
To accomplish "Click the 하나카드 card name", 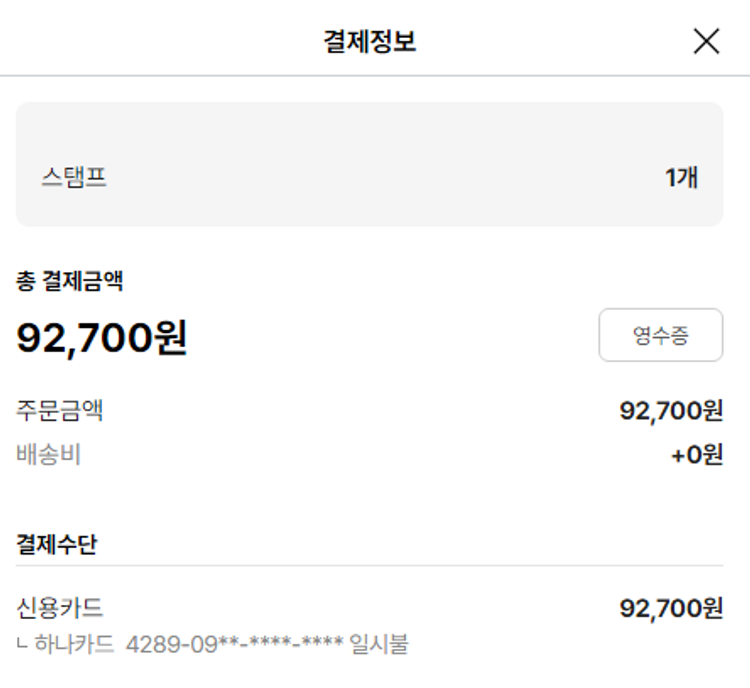I will pos(75,643).
